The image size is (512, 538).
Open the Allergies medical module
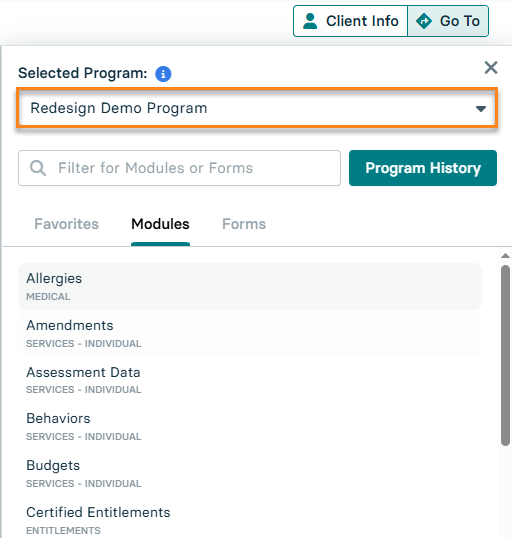[x=250, y=286]
